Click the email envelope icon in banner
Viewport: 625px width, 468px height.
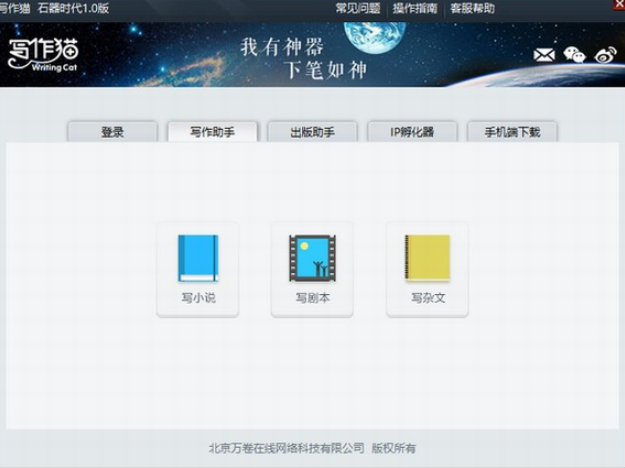[544, 54]
